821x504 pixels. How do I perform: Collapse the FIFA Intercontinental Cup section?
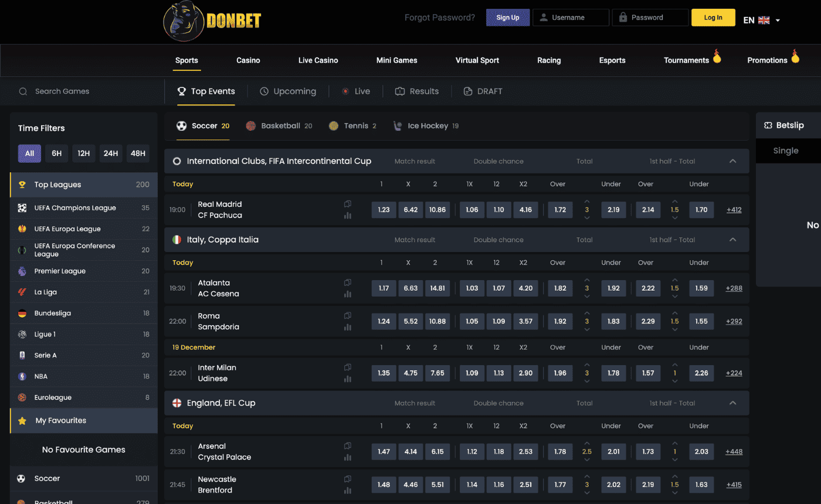coord(732,161)
